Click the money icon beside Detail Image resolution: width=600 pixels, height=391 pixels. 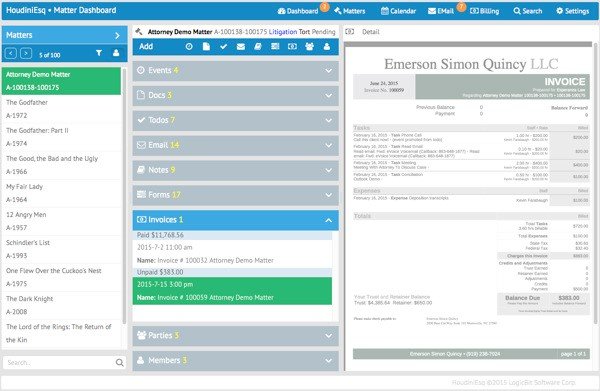(349, 32)
